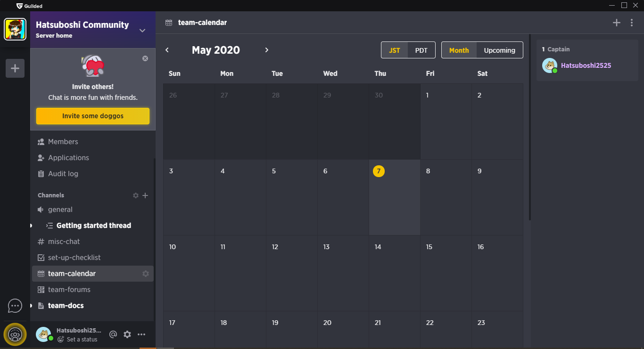Select May 15 calendar cell

[x=446, y=273]
